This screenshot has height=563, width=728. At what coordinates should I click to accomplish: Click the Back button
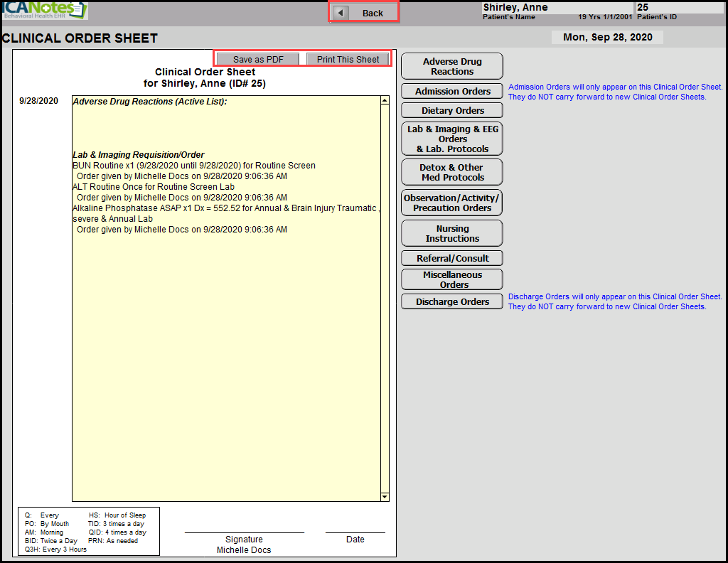tap(364, 13)
